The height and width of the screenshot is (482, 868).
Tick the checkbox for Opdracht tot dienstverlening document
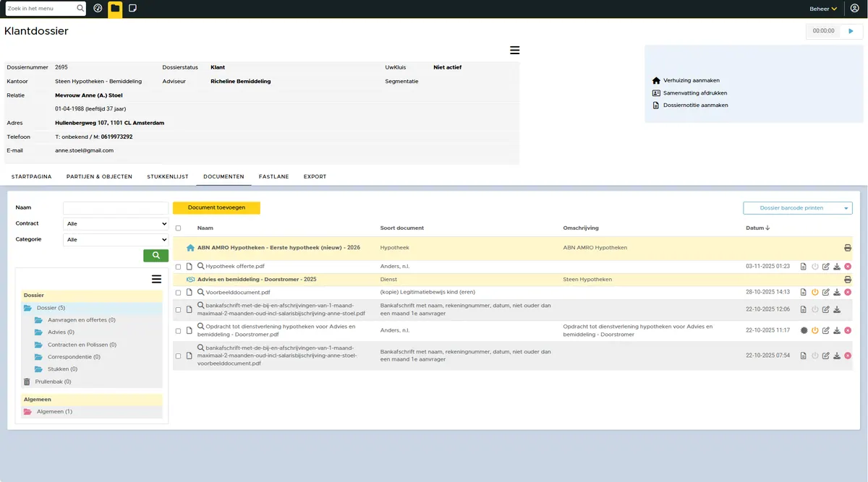[x=179, y=331]
